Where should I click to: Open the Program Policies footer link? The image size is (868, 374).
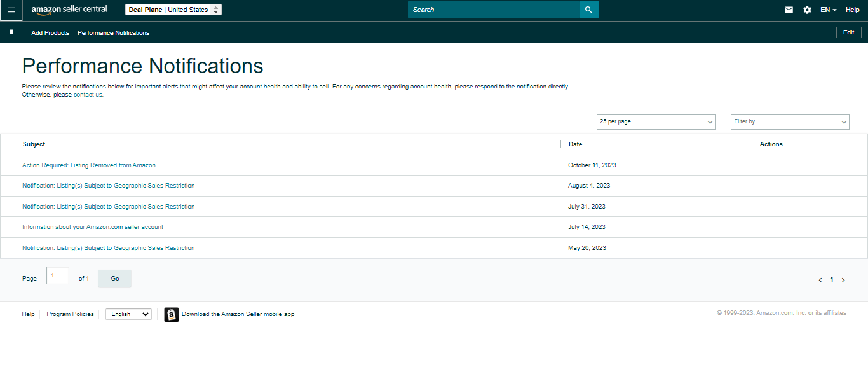(x=70, y=314)
